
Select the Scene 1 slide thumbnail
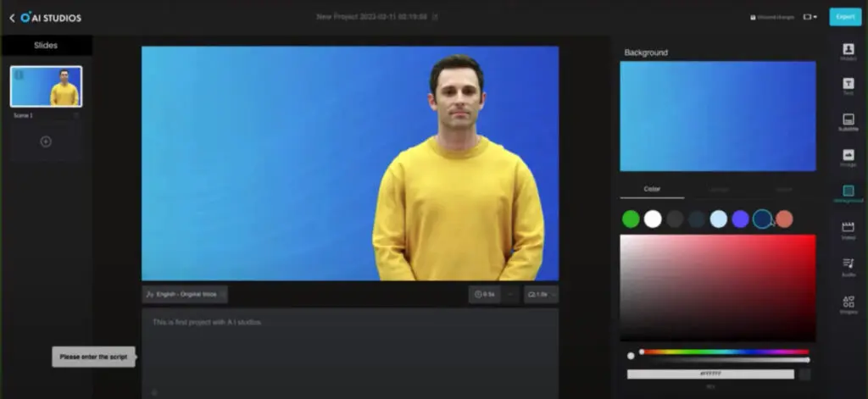pyautogui.click(x=47, y=87)
